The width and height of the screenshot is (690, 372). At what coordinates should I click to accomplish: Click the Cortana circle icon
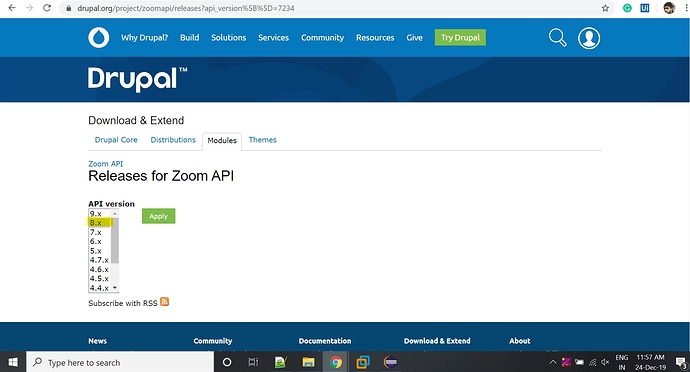[227, 362]
